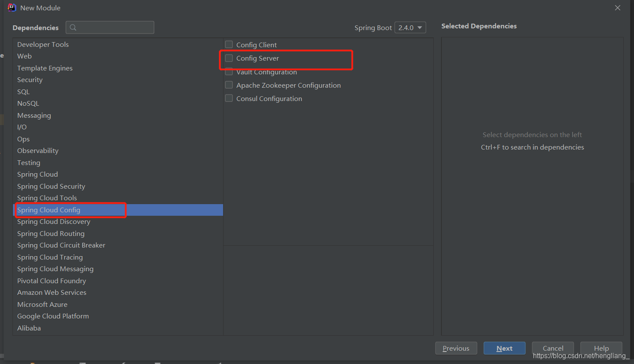Image resolution: width=634 pixels, height=364 pixels.
Task: Open Spring Cloud Security category
Action: tap(118, 186)
